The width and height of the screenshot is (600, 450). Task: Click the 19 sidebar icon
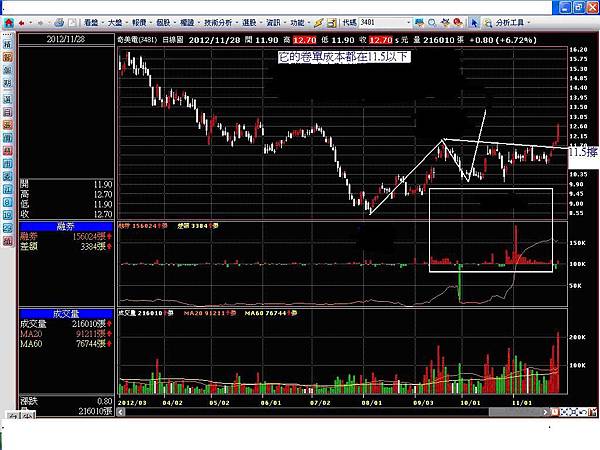point(8,215)
